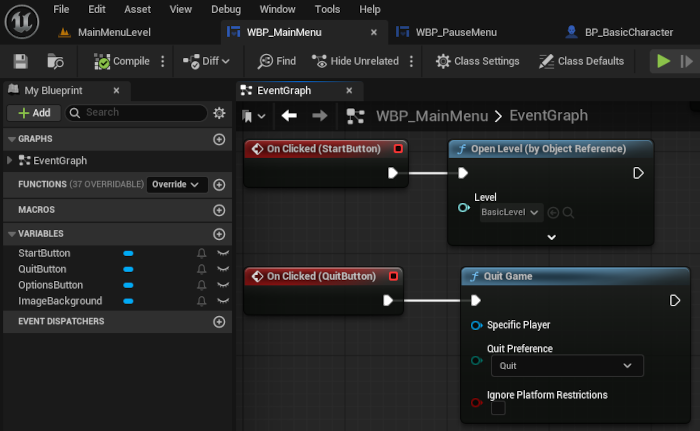The image size is (700, 431).
Task: Open the function Override dropdown
Action: pos(177,185)
